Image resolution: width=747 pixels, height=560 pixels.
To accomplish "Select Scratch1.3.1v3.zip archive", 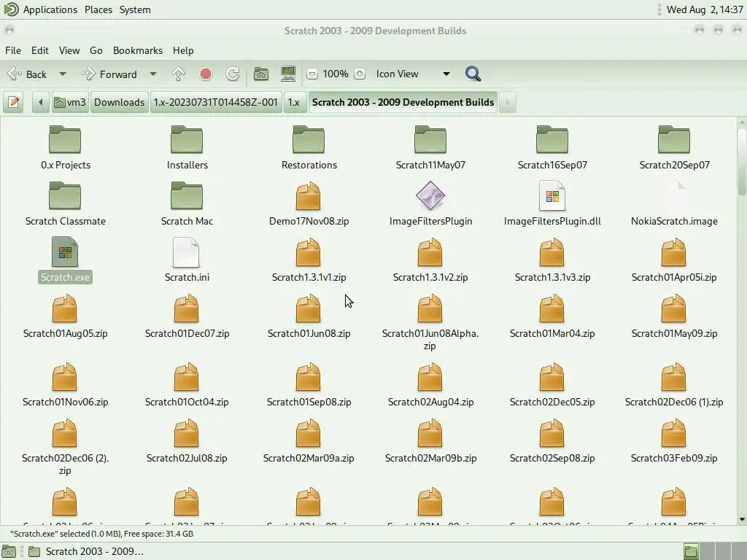I will [x=552, y=260].
